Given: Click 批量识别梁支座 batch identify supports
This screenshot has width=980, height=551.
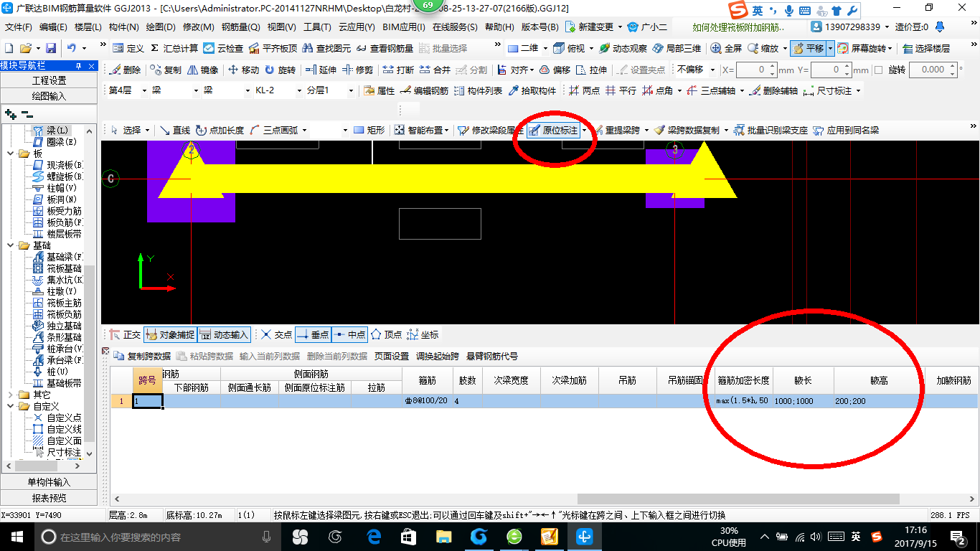Looking at the screenshot, I should pos(770,130).
